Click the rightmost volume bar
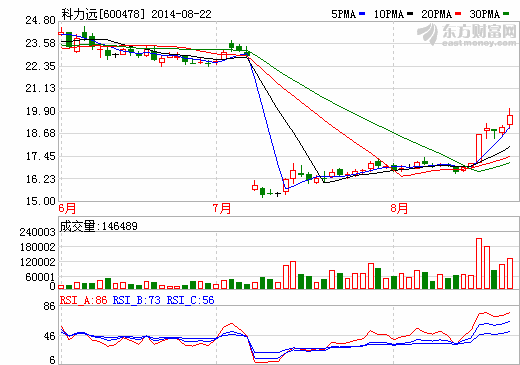 point(510,274)
